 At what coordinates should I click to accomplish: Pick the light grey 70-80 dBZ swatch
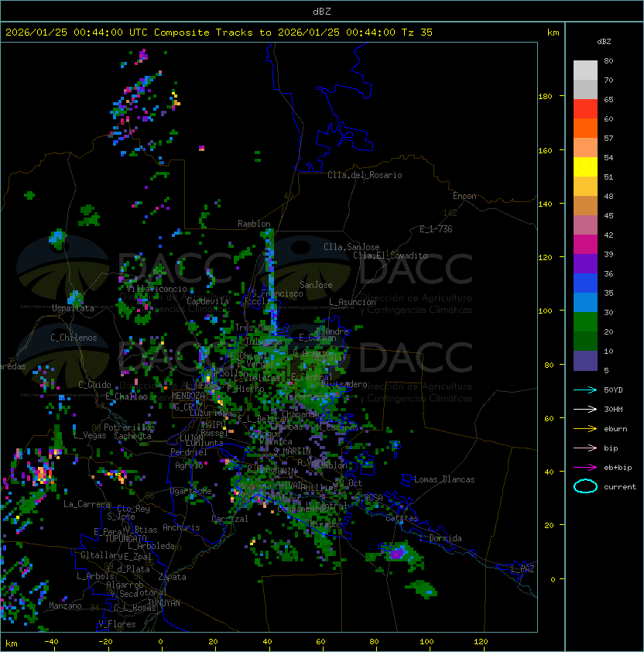[585, 70]
